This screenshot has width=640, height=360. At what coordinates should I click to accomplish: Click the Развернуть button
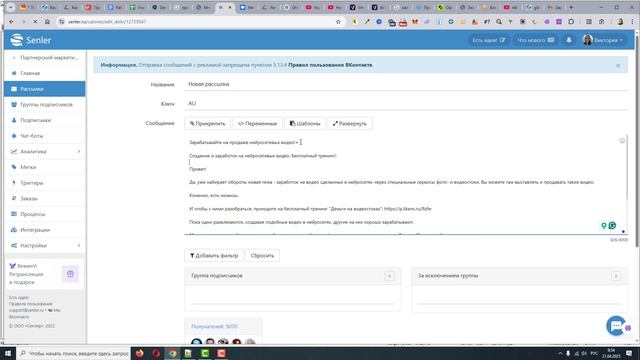349,123
